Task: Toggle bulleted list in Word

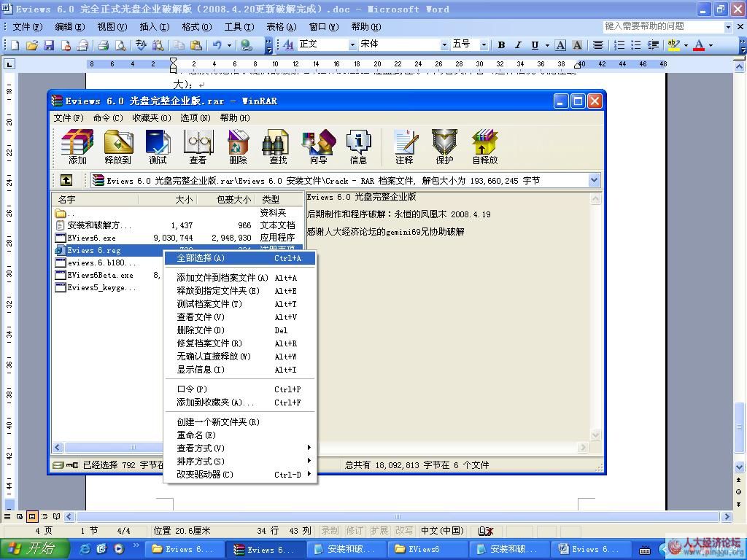Action: (636, 45)
